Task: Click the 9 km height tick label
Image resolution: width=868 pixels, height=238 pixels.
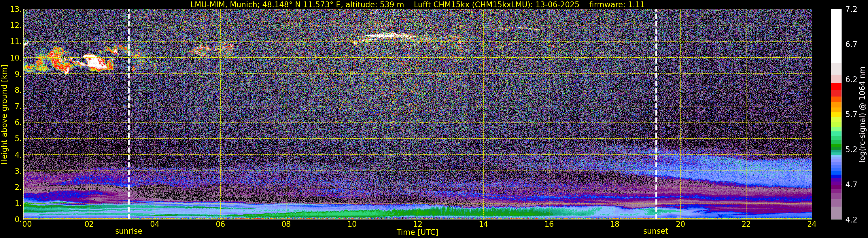Action: [18, 74]
